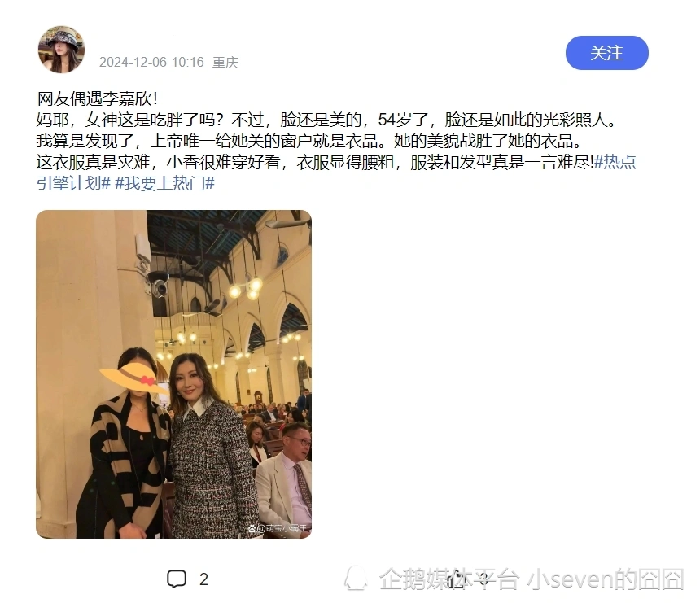This screenshot has height=603, width=700.
Task: Like the post with the thumbs-up icon
Action: (x=455, y=579)
